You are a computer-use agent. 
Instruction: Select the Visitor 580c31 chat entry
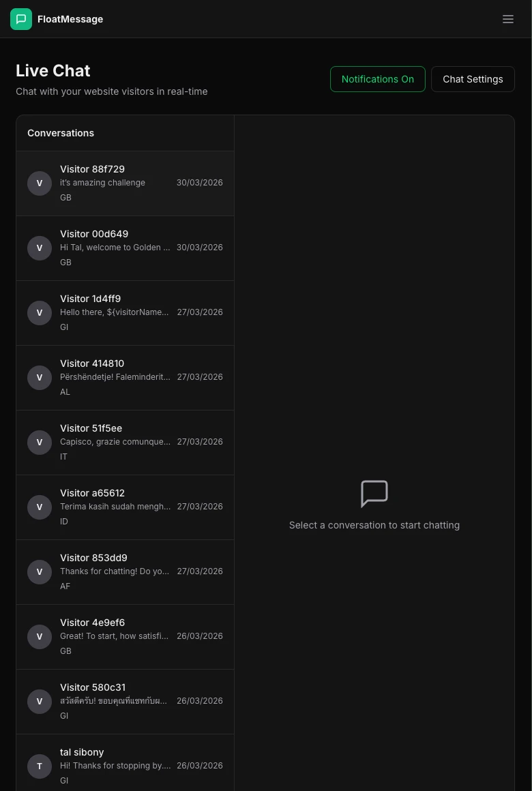click(125, 702)
